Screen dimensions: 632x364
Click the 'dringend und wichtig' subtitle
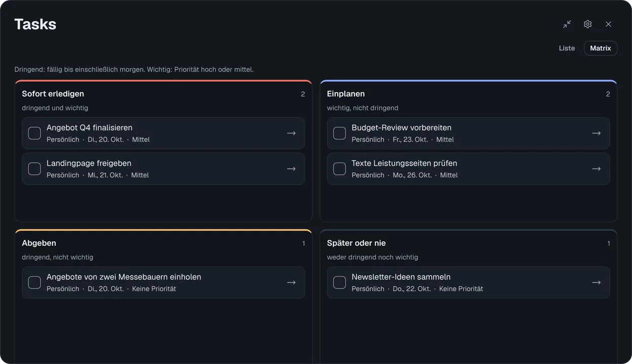pos(55,108)
